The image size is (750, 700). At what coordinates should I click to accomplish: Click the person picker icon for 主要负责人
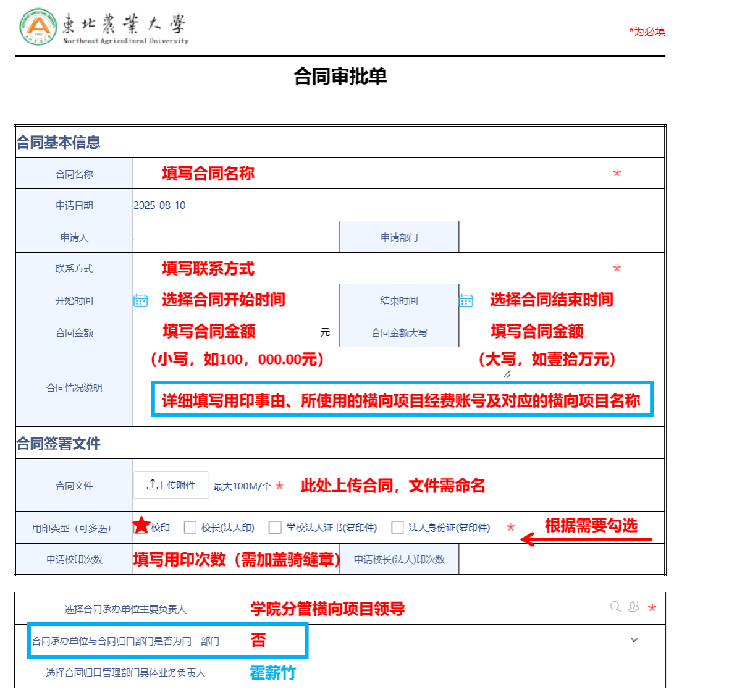click(634, 607)
